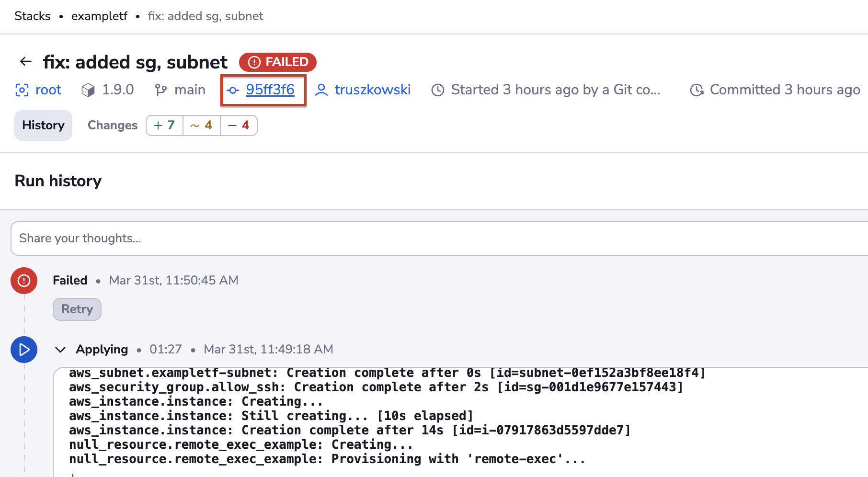
Task: Click the blue play icon beside Applying
Action: (23, 350)
